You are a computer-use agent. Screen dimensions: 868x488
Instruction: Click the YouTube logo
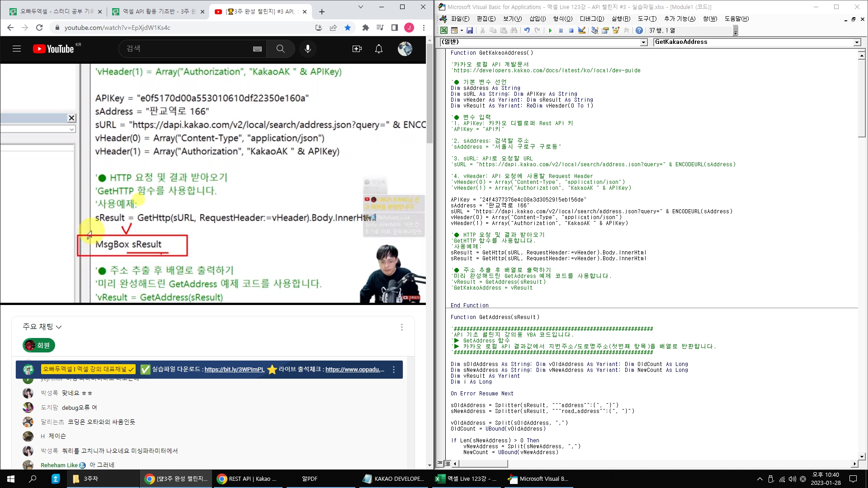click(x=52, y=49)
